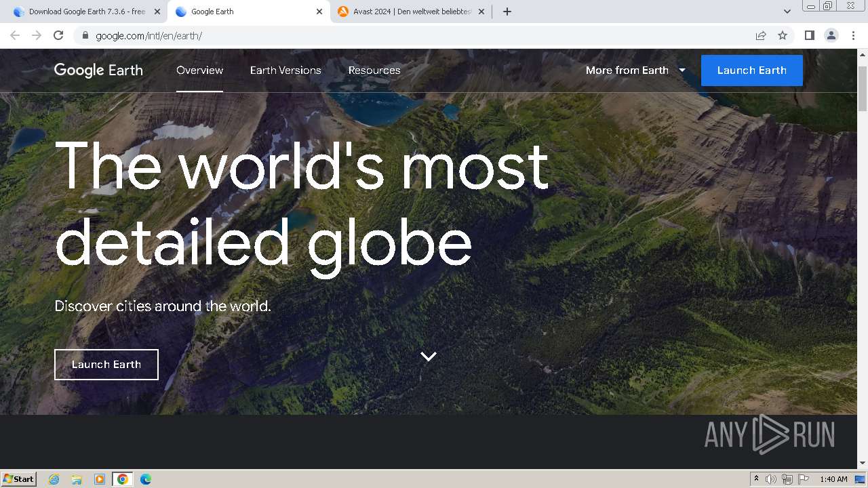Click the down chevron to scroll page
Image resolution: width=868 pixels, height=488 pixels.
click(428, 357)
